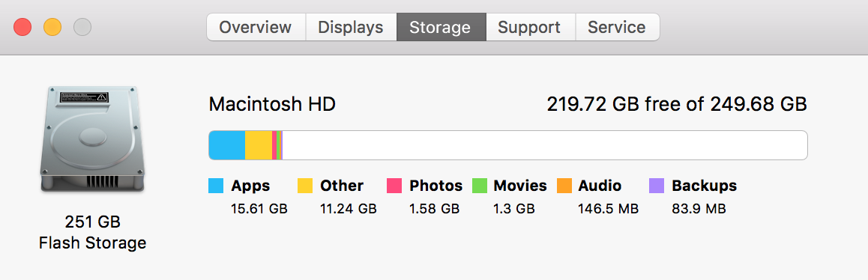Select the Storage tab

(x=441, y=27)
